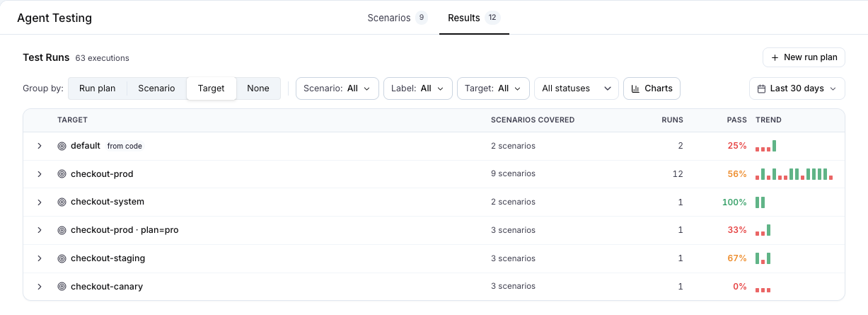Click the Agent Testing page title

tap(54, 18)
